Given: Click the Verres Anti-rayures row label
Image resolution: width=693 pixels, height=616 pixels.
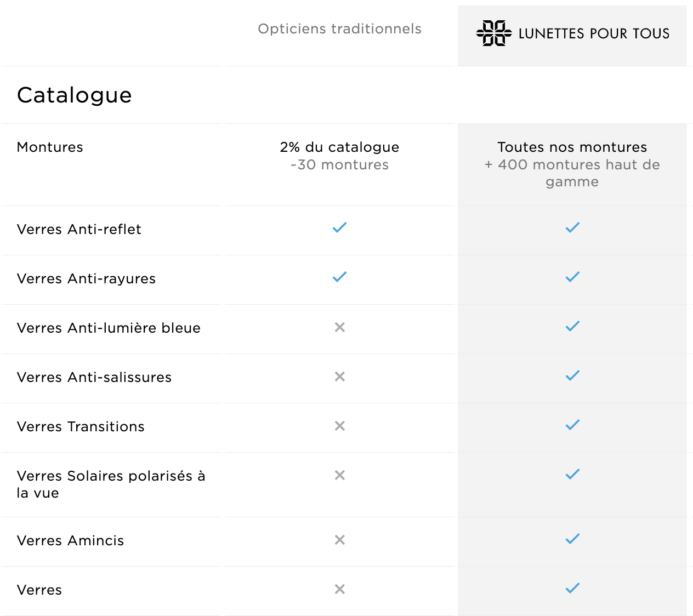Looking at the screenshot, I should tap(86, 278).
